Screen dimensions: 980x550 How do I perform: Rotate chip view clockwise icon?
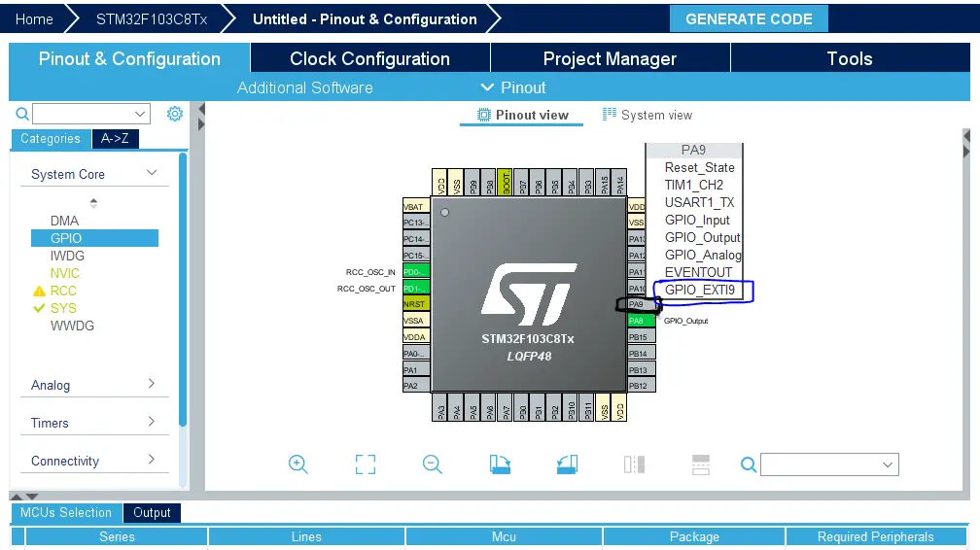pyautogui.click(x=500, y=464)
